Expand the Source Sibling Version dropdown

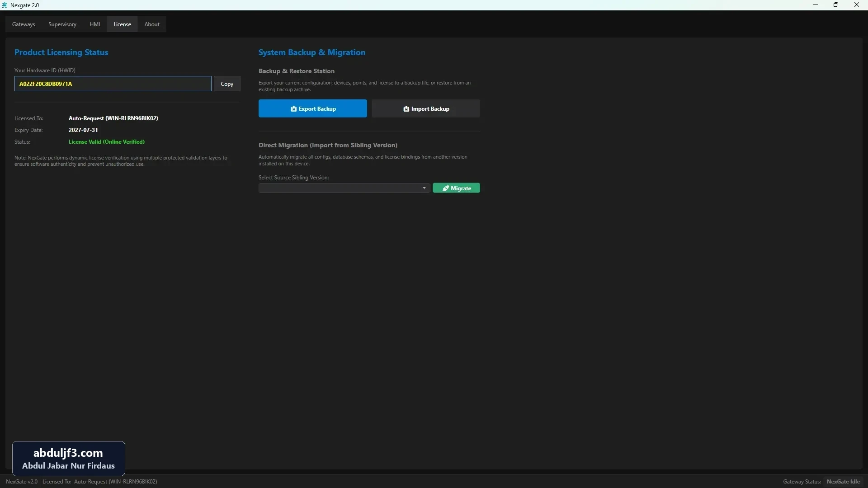coord(344,188)
